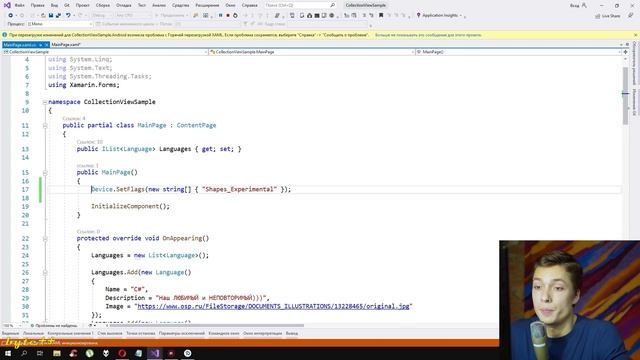640x360 pixels.
Task: Click the Visual Studio taskbar icon
Action: pyautogui.click(x=155, y=353)
